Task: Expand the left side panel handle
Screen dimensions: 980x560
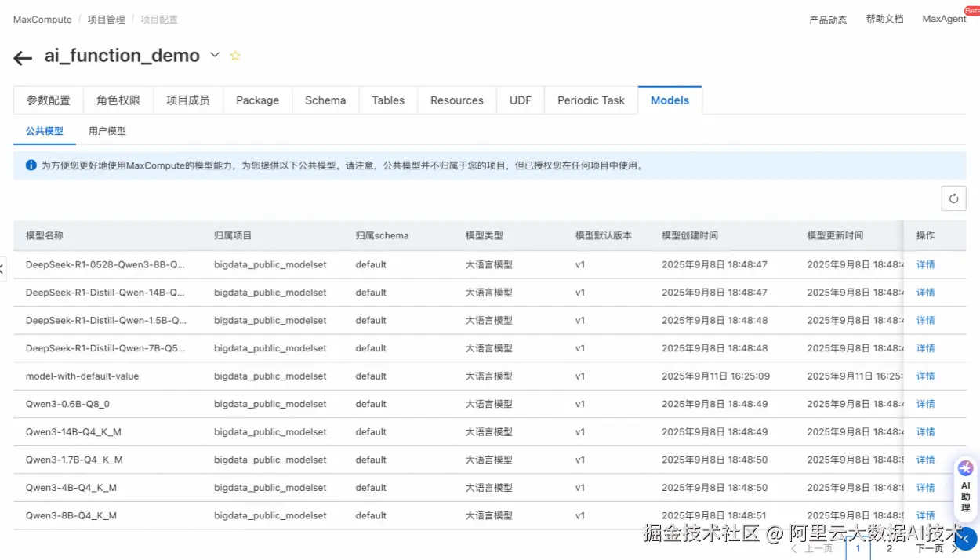Action: point(2,268)
